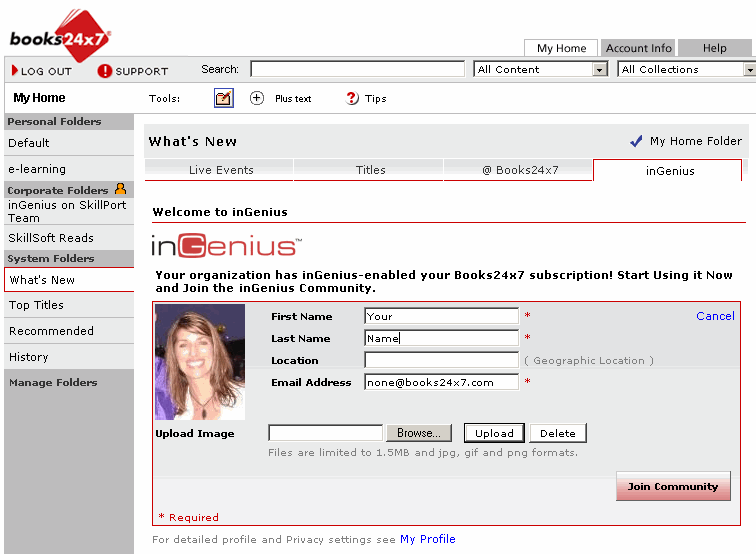
Task: Click the Upload button
Action: click(494, 433)
